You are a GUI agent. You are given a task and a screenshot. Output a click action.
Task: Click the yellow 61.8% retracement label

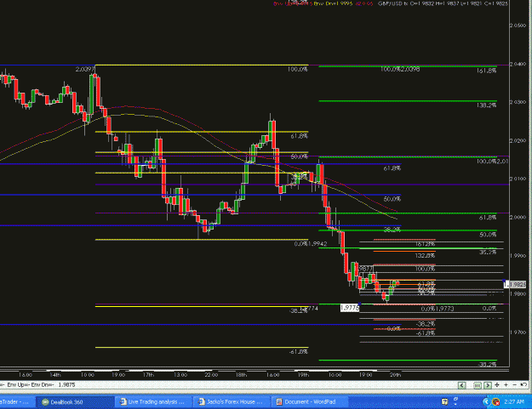pyautogui.click(x=300, y=136)
